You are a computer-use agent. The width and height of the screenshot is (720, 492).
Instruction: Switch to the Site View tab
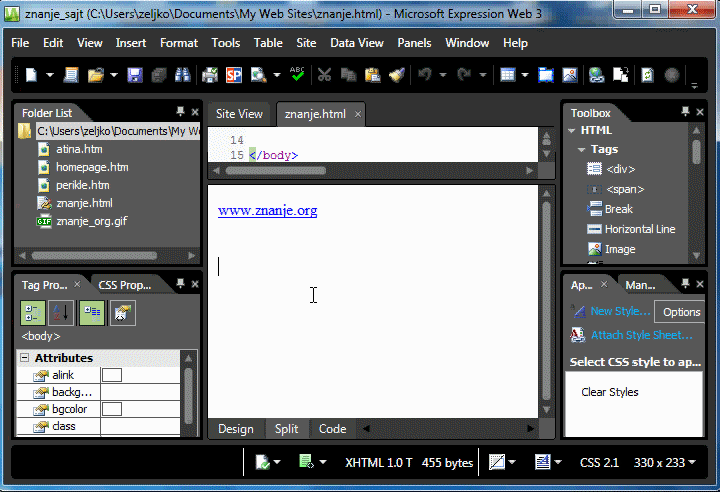coord(239,114)
